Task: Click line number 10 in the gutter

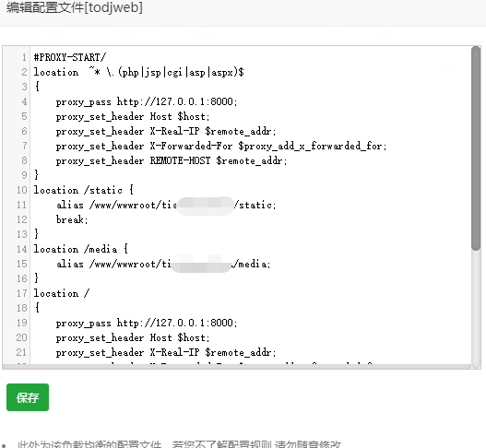Action: tap(22, 190)
